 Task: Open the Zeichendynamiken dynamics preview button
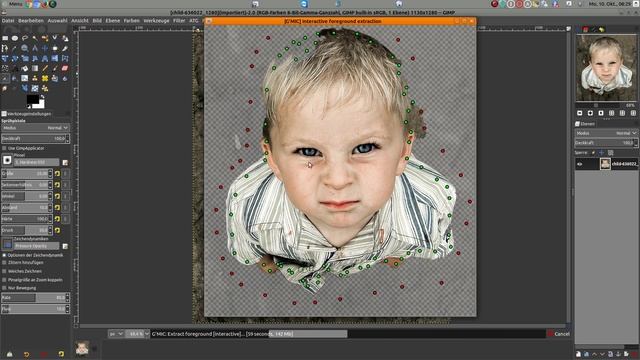pyautogui.click(x=7, y=245)
